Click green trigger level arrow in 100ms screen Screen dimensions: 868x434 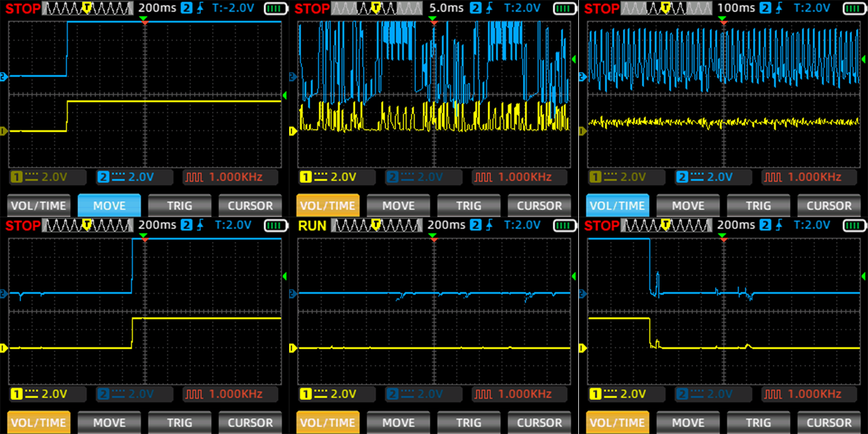(864, 59)
